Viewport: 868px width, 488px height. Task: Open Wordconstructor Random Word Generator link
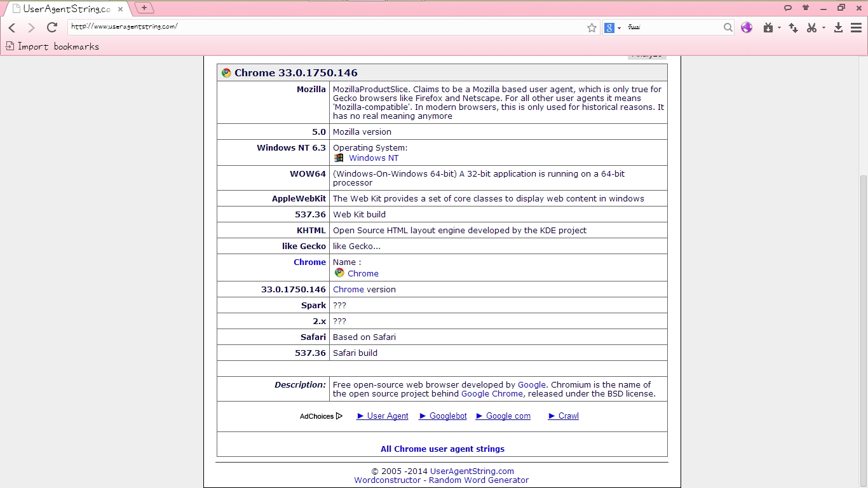(x=441, y=480)
